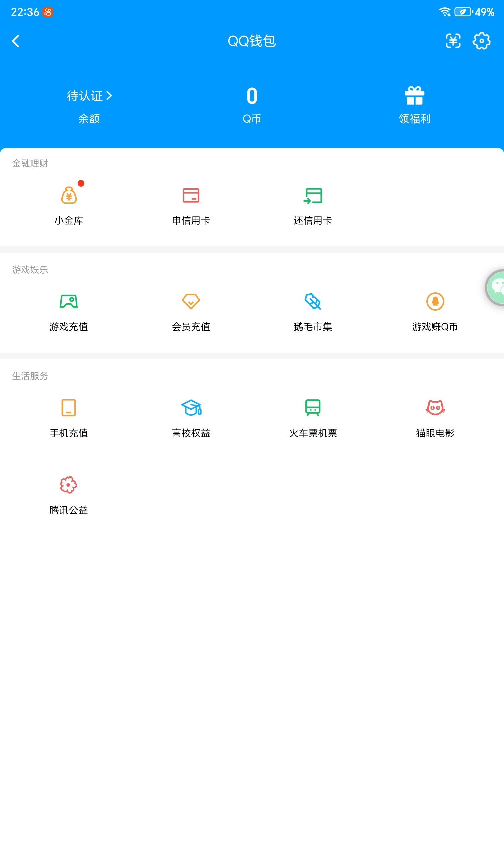Tap the 金融理财 section heading
This screenshot has width=504, height=841.
click(30, 163)
